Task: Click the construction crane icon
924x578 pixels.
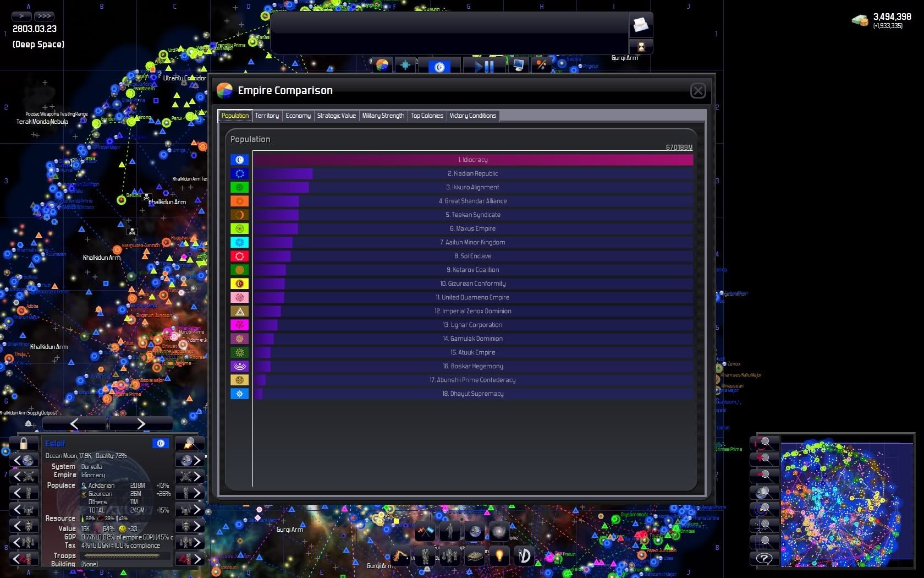Action: (x=400, y=556)
